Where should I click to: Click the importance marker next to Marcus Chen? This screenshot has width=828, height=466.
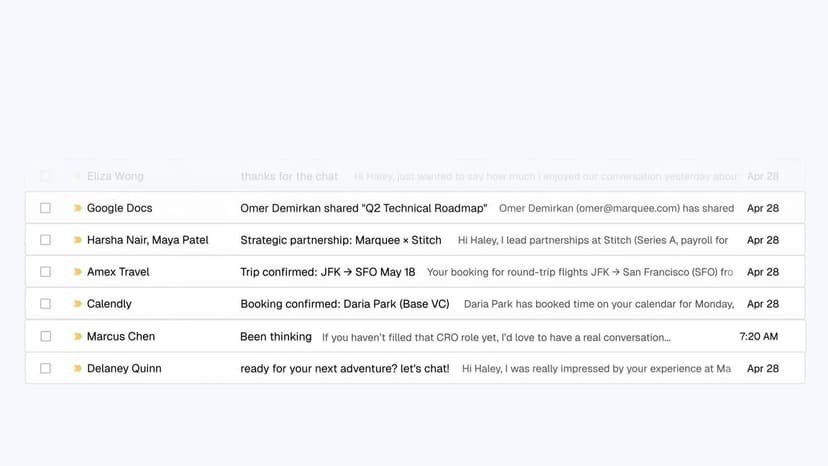pos(78,336)
